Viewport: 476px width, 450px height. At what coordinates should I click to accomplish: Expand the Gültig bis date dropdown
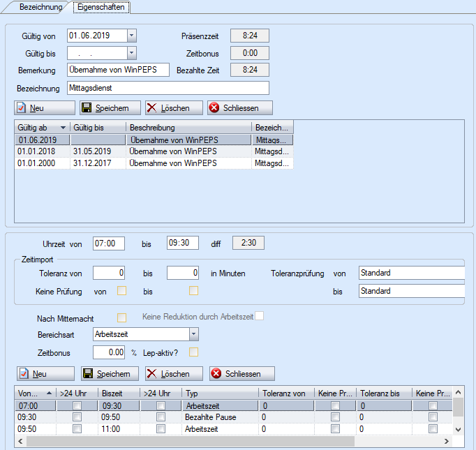coord(132,53)
